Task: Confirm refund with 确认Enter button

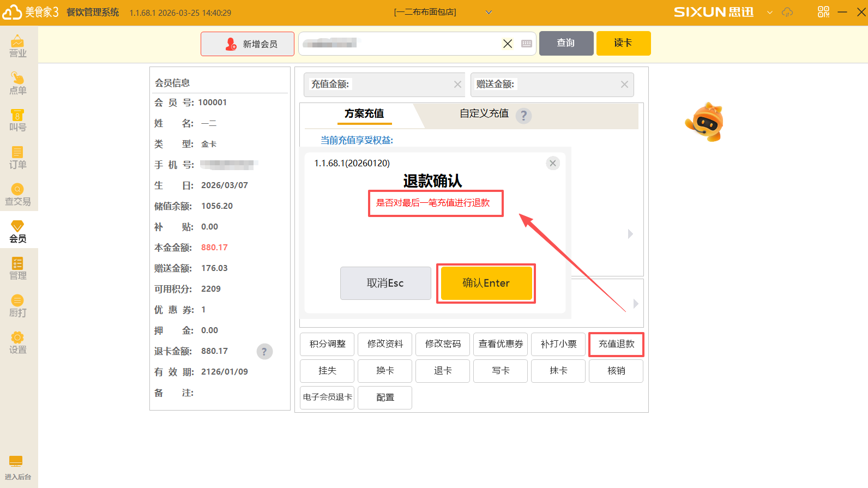Action: point(486,283)
